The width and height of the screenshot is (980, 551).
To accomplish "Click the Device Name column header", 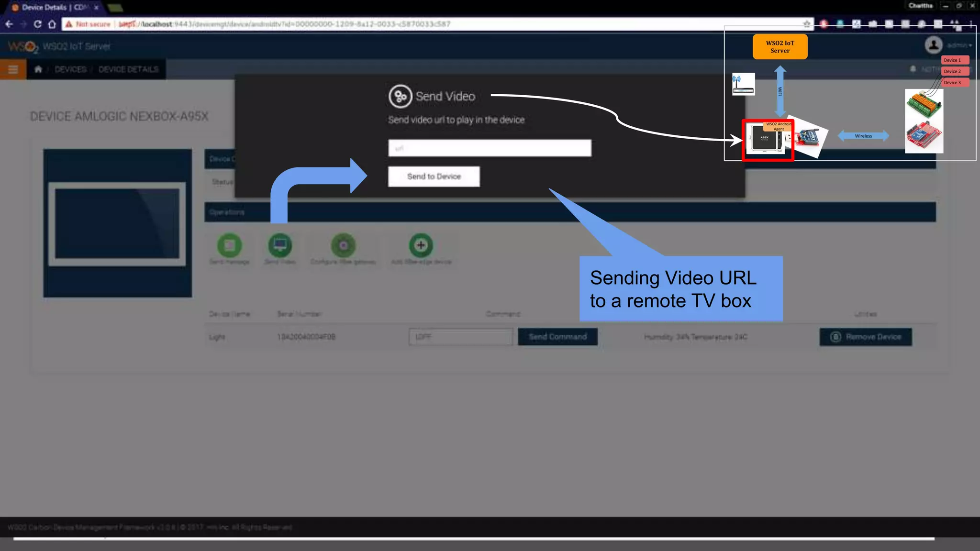I will pos(230,314).
